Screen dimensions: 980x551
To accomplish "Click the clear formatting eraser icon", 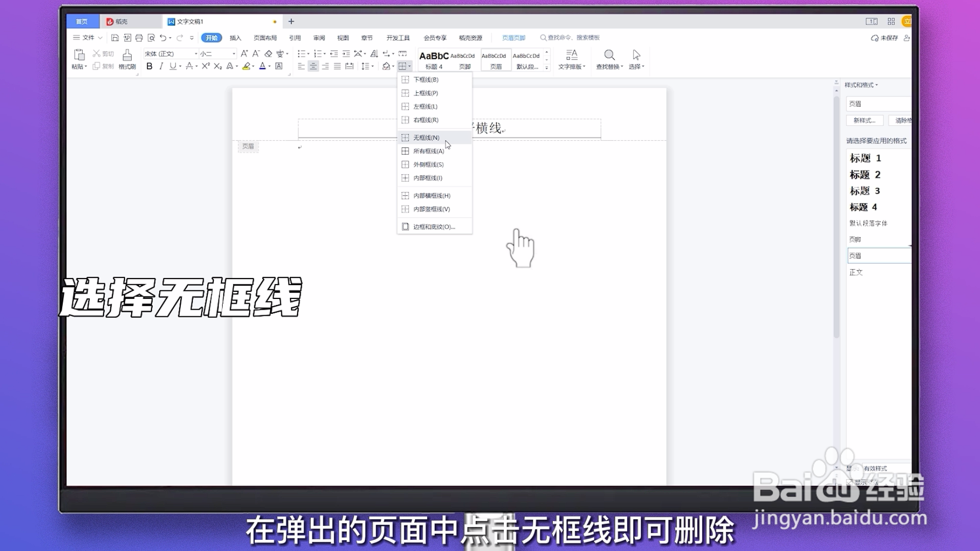I will click(x=268, y=54).
